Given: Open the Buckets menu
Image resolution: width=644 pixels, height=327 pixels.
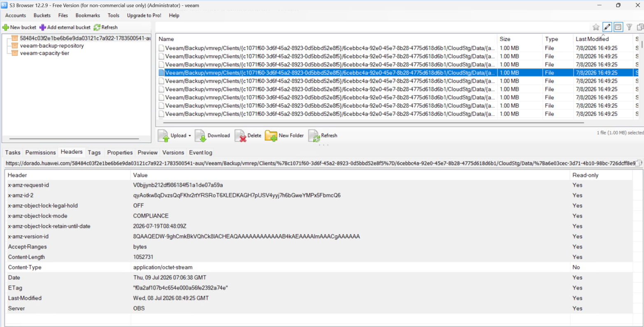Looking at the screenshot, I should tap(42, 15).
